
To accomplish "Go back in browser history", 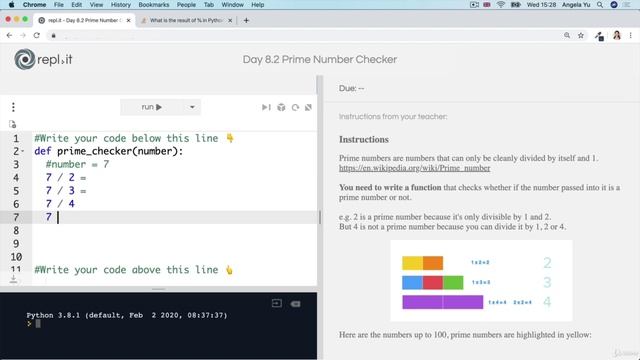I will coord(9,36).
